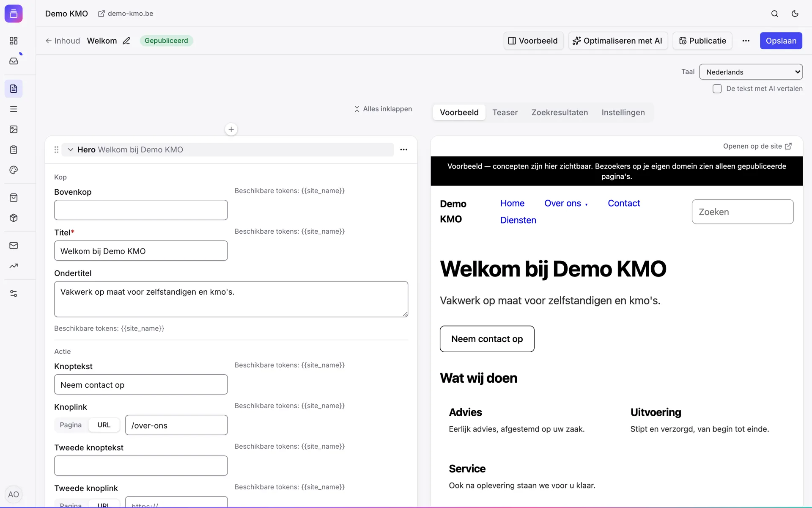Switch to the Instellingen tab
The height and width of the screenshot is (508, 812).
click(x=623, y=112)
